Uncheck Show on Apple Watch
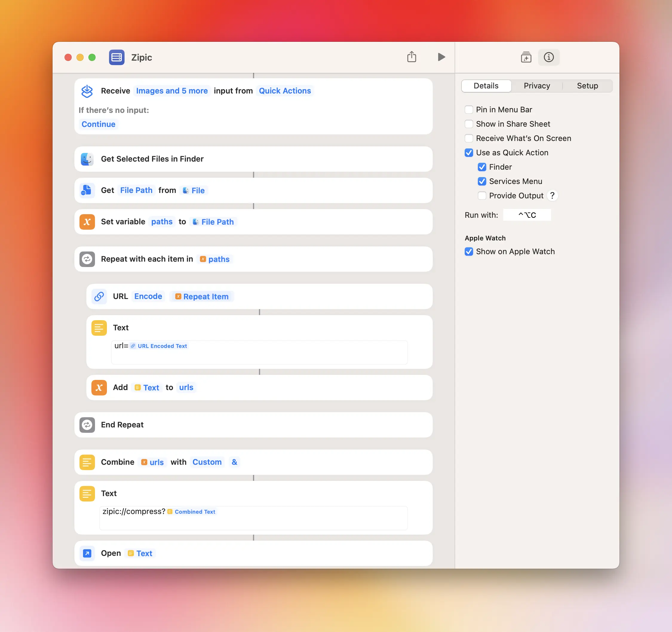The height and width of the screenshot is (632, 672). click(x=469, y=251)
